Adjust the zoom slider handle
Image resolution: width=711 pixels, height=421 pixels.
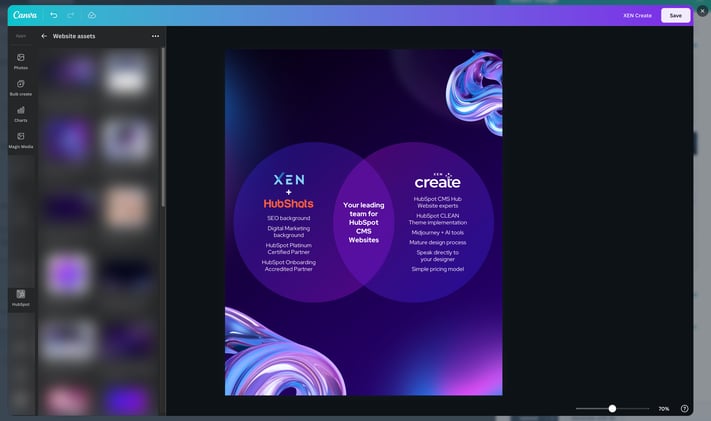point(612,408)
